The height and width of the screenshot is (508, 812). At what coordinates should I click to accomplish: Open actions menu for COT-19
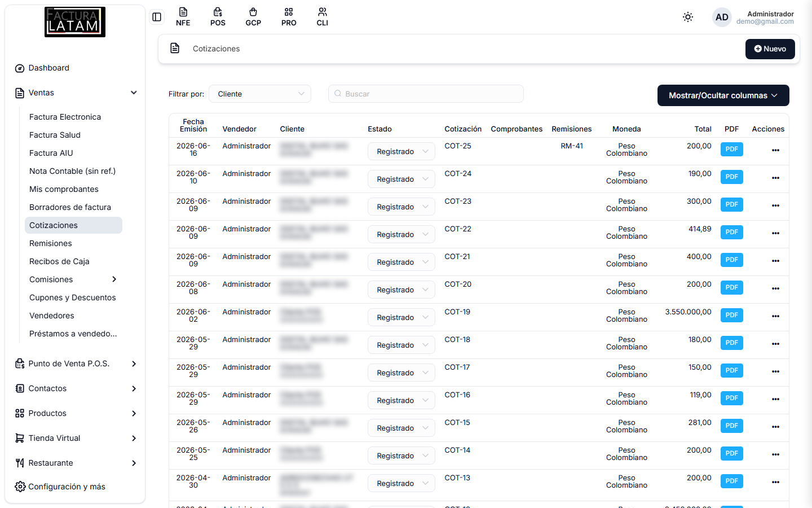tap(775, 316)
